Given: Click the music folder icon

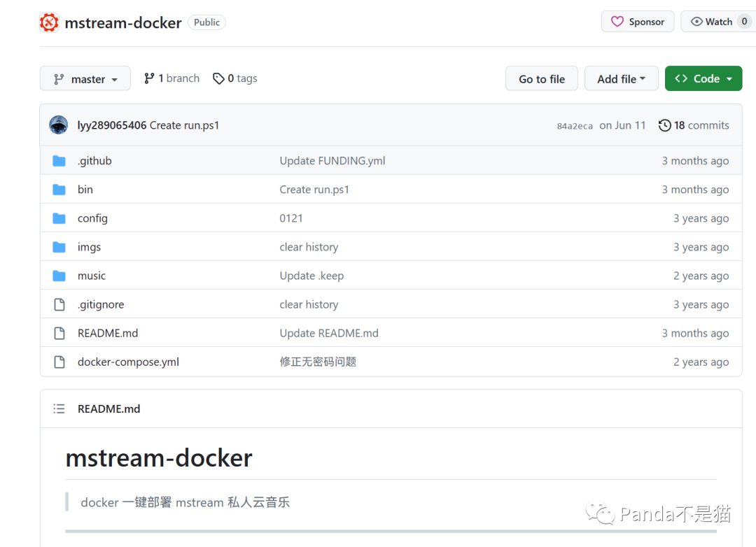Looking at the screenshot, I should pyautogui.click(x=59, y=276).
